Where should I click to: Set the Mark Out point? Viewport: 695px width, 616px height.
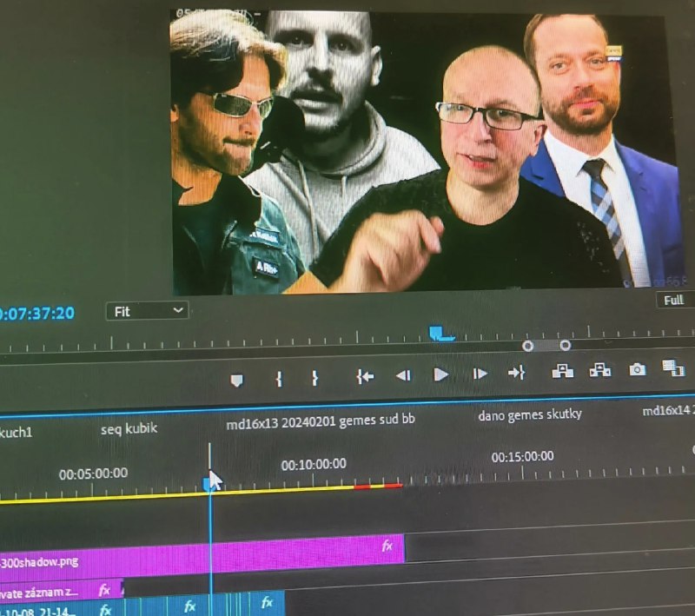point(314,378)
